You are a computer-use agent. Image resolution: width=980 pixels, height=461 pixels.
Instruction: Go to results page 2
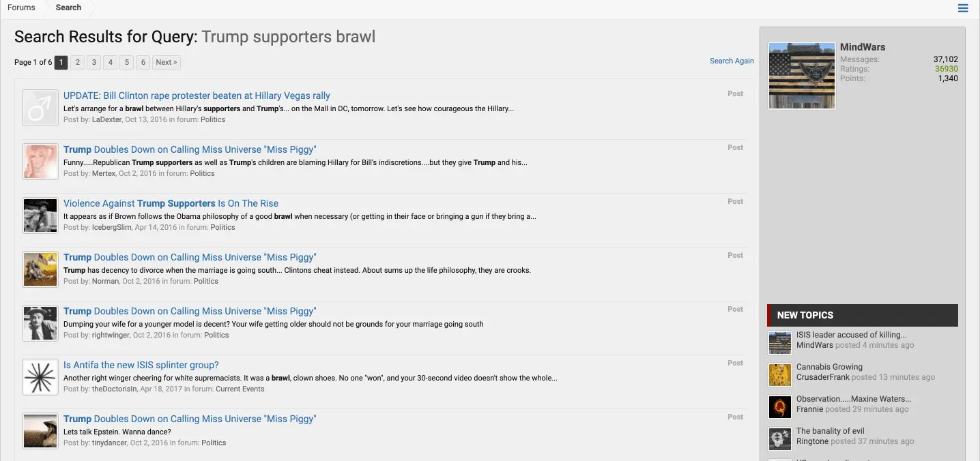[78, 63]
